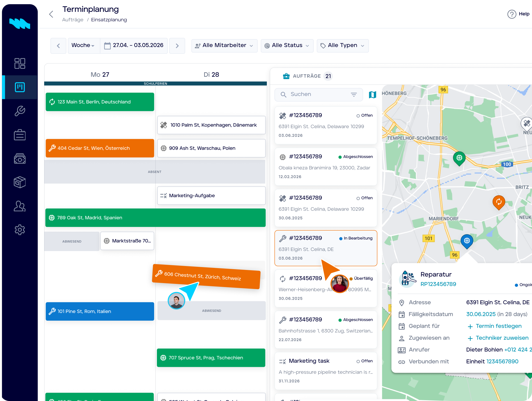
Task: Click the Techniker zuweisen link
Action: click(498, 338)
